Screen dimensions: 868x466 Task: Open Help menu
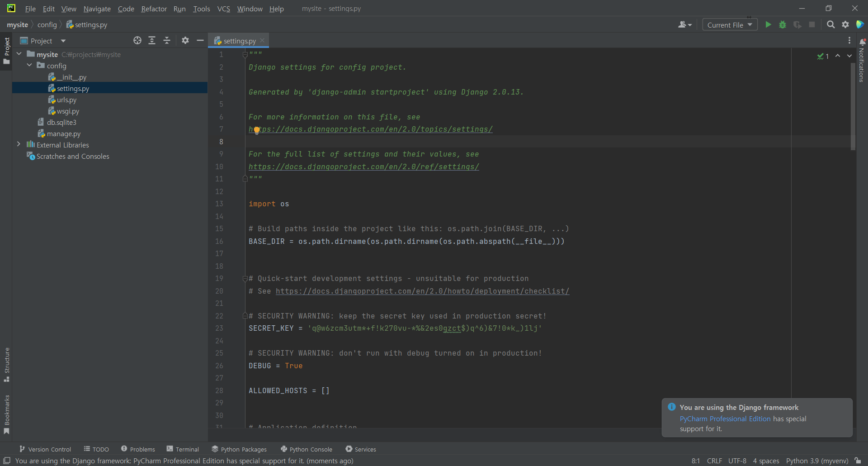point(277,9)
